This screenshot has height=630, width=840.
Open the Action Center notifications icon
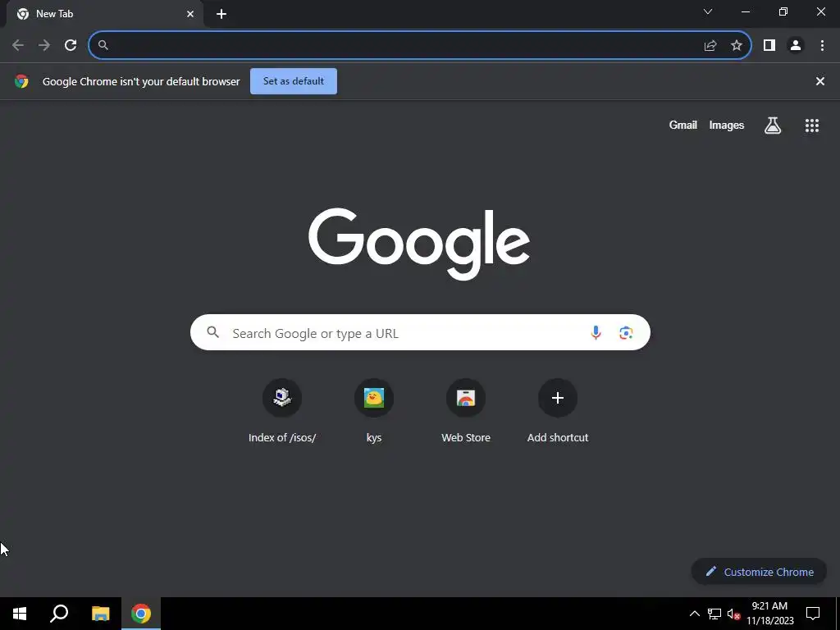click(x=813, y=614)
